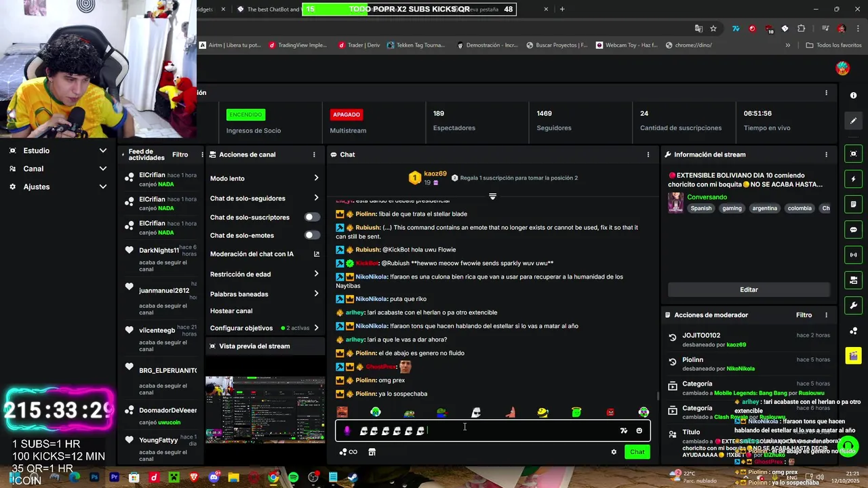The width and height of the screenshot is (868, 488).
Task: Open Modo lento options
Action: [264, 178]
